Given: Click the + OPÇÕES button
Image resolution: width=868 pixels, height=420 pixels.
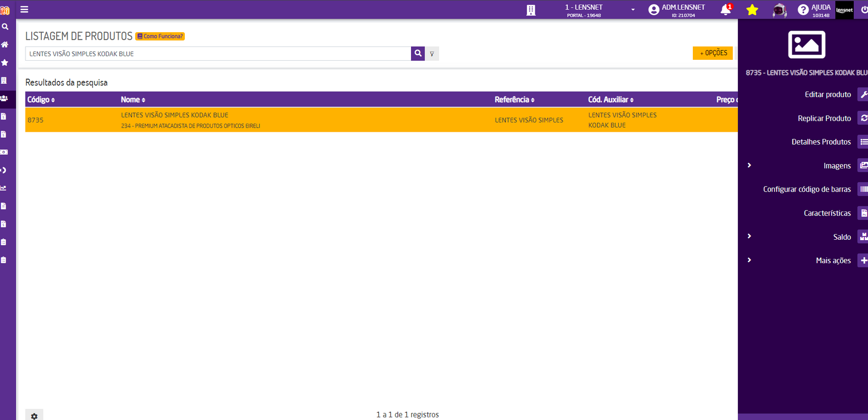Looking at the screenshot, I should point(713,53).
